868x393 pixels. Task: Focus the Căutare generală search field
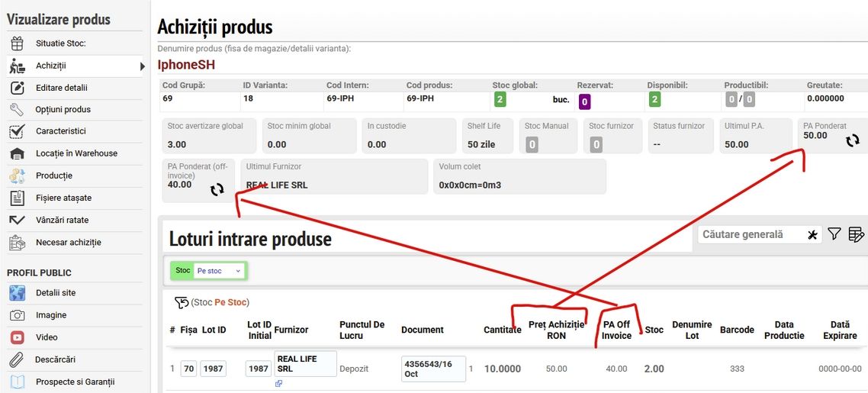[751, 234]
